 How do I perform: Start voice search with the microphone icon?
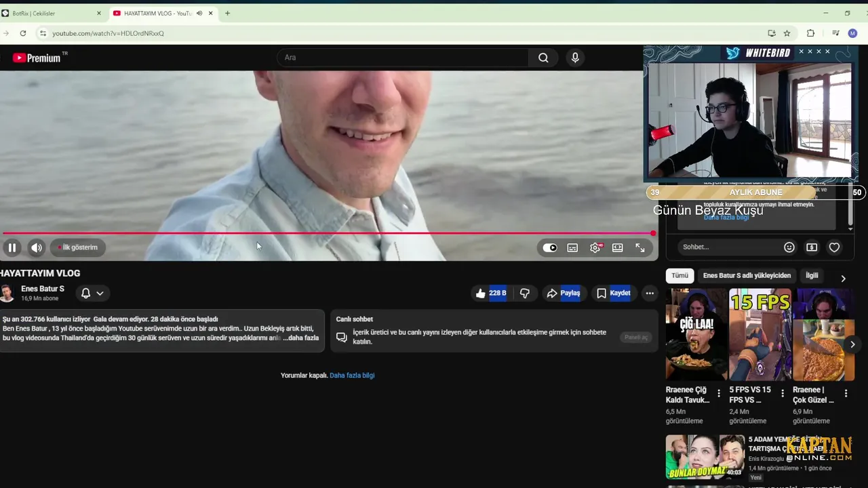[x=575, y=58]
